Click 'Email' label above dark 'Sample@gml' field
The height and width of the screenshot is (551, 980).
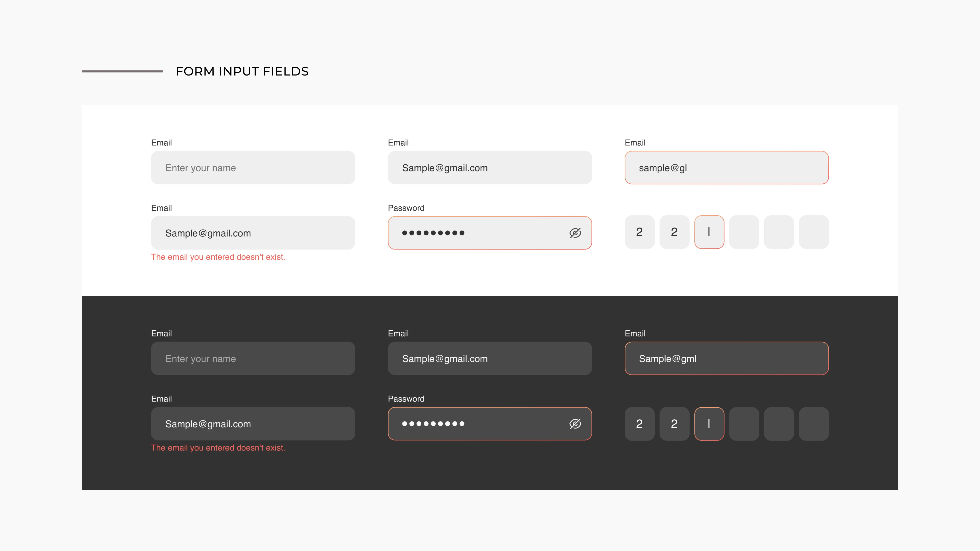(635, 333)
